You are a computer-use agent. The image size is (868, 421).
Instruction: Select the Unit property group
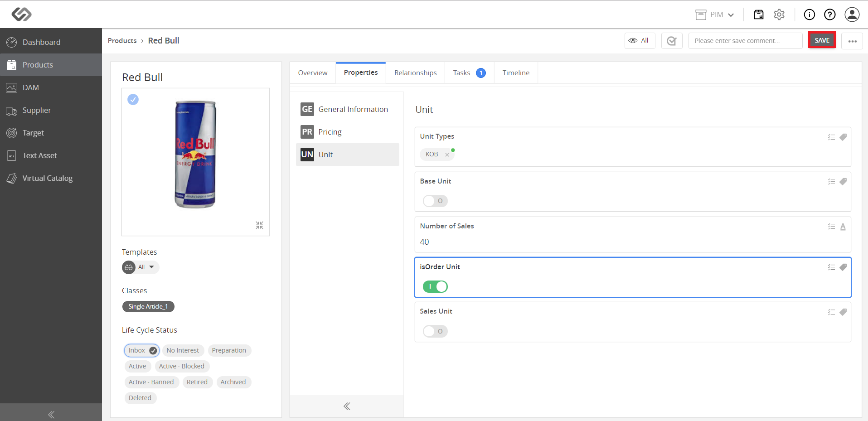pyautogui.click(x=348, y=155)
